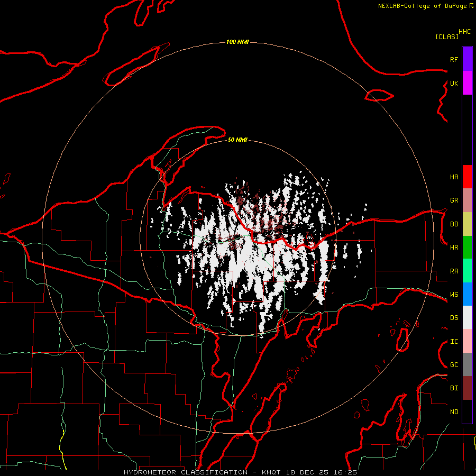Select the IC light pink legend swatch
This screenshot has width=476, height=476.
[x=467, y=341]
